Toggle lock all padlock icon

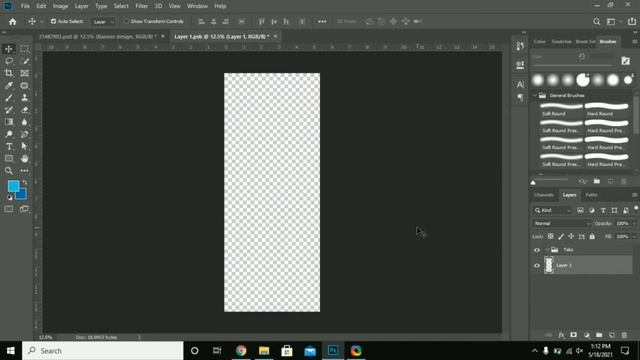tap(592, 236)
